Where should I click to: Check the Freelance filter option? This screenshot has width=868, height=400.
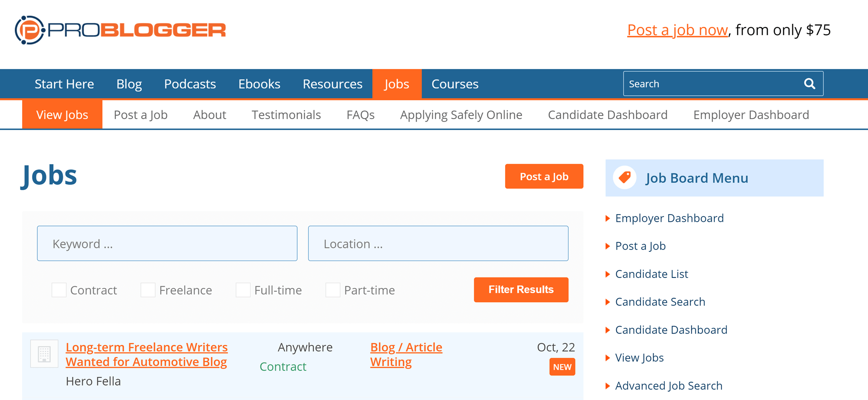pyautogui.click(x=148, y=290)
